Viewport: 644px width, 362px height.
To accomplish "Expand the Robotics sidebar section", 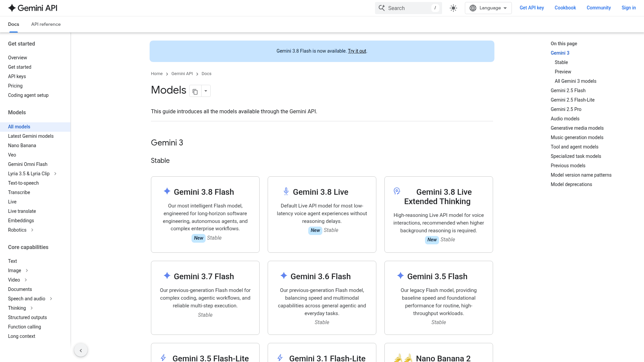I will pos(32,230).
